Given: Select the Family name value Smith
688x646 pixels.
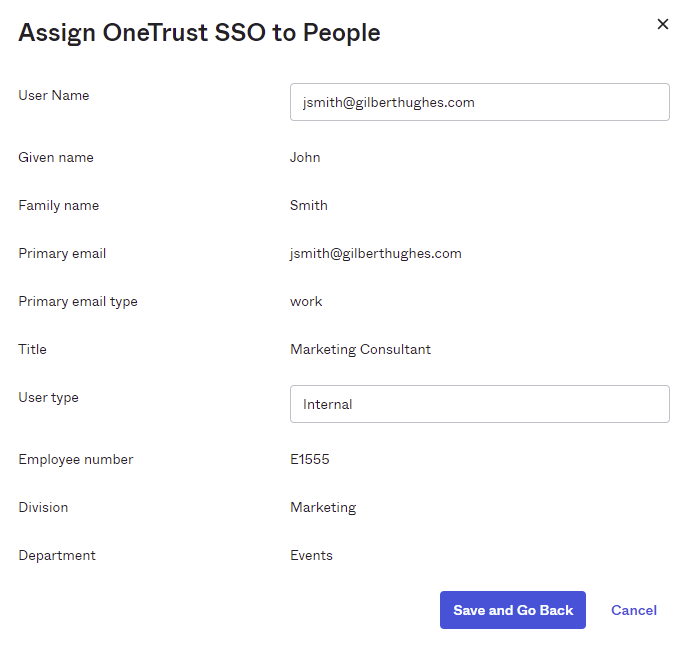Looking at the screenshot, I should tap(309, 205).
